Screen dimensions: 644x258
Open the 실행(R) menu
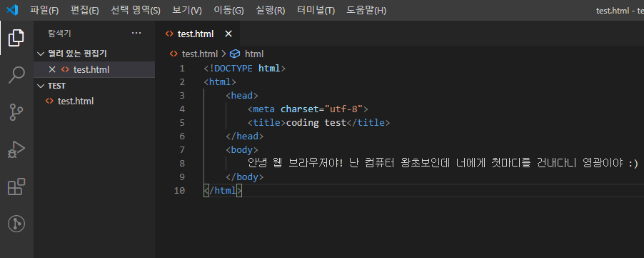271,11
